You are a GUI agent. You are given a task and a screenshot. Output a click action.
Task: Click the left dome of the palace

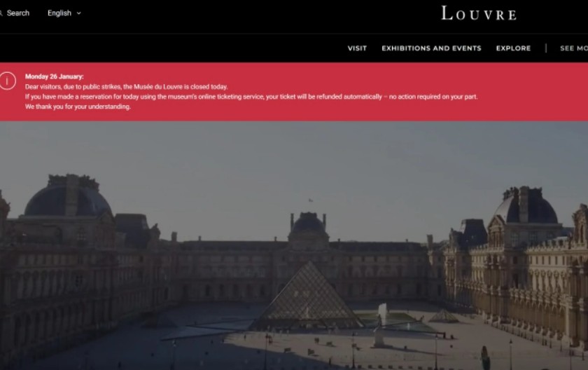coord(69,196)
